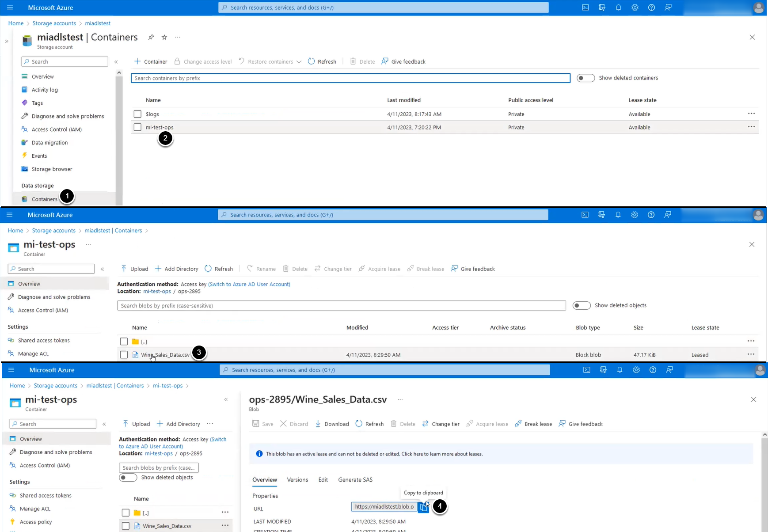Click the miadlstest breadcrumb after Storage accounts
The height and width of the screenshot is (532, 768).
point(98,23)
